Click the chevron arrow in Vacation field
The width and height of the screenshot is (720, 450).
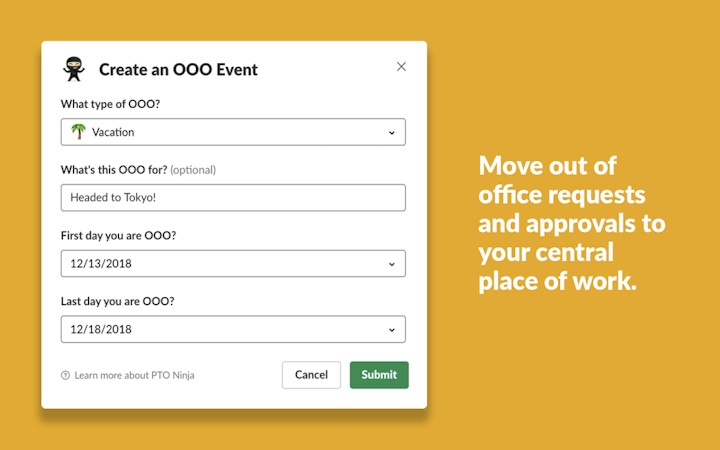click(x=391, y=132)
